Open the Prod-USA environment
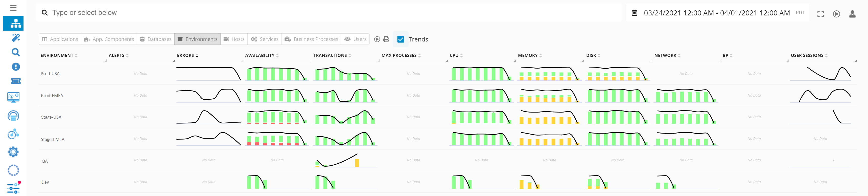The height and width of the screenshot is (196, 868). pyautogui.click(x=50, y=74)
